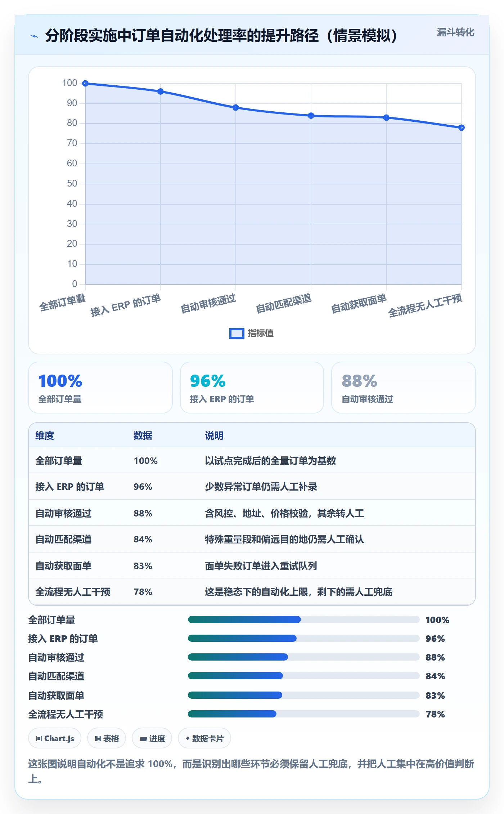Click the text 含风控、地址、价格校验，其余转人工
This screenshot has width=504, height=814.
284,513
